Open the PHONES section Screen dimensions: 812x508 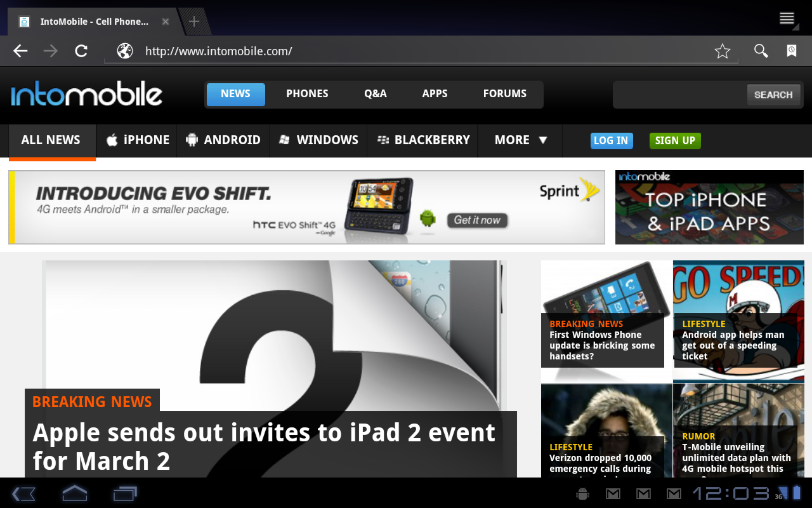coord(307,94)
